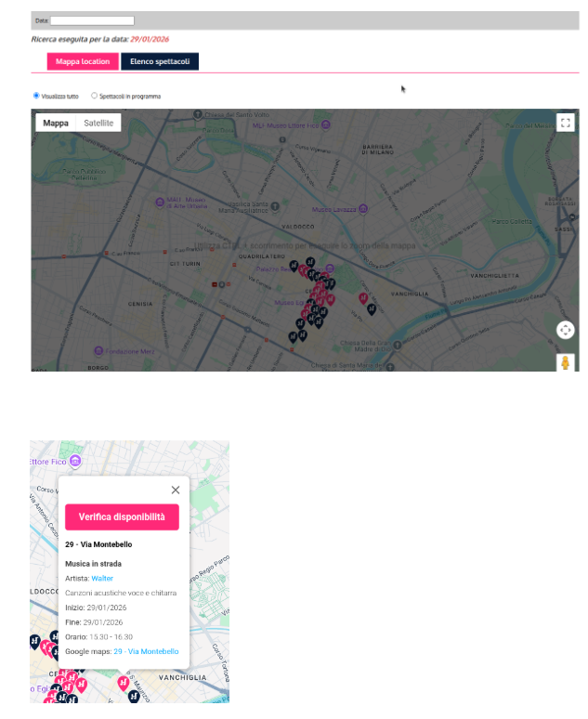Click the Parco Pubblico Pellerina label

(84, 175)
